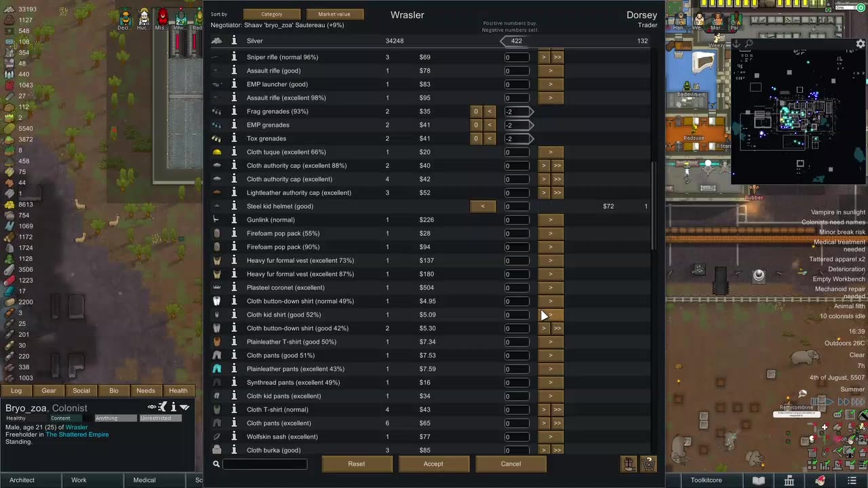Open colonist info card for Bryo_zoa
The image size is (868, 488).
coord(174,407)
